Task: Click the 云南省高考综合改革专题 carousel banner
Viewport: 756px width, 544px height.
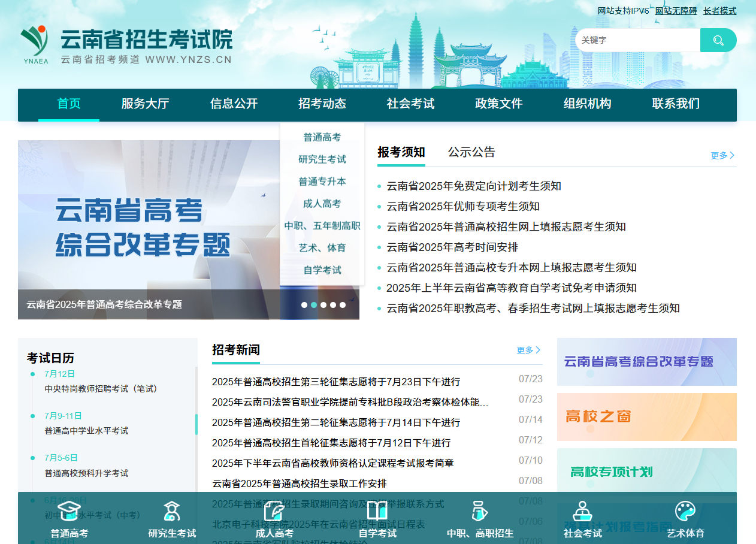Action: (x=189, y=230)
